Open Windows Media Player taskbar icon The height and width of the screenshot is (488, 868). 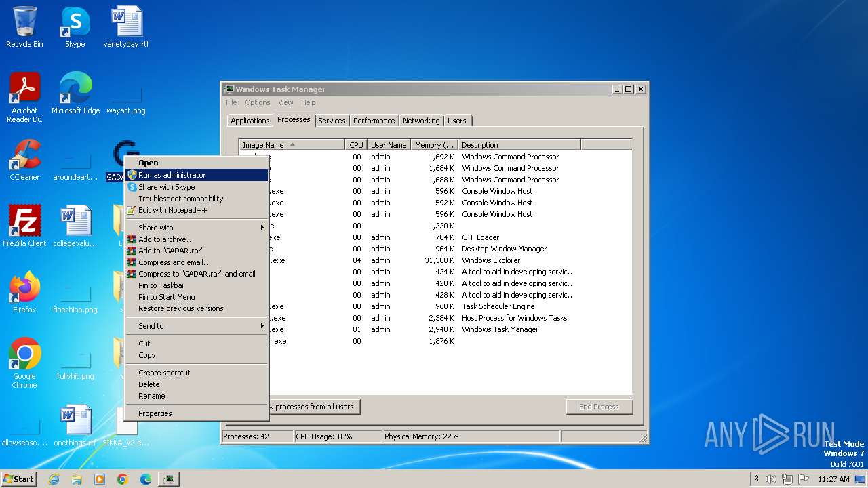(100, 479)
